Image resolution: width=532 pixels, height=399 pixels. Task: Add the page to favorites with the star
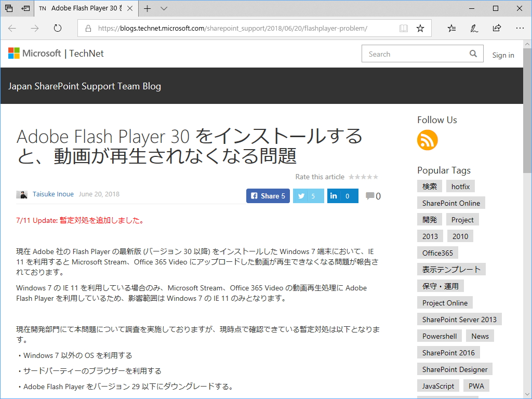click(420, 28)
